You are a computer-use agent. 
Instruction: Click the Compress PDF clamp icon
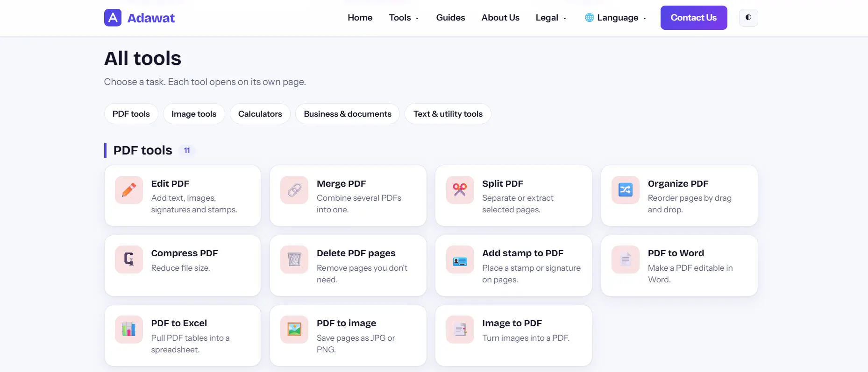[x=129, y=260]
